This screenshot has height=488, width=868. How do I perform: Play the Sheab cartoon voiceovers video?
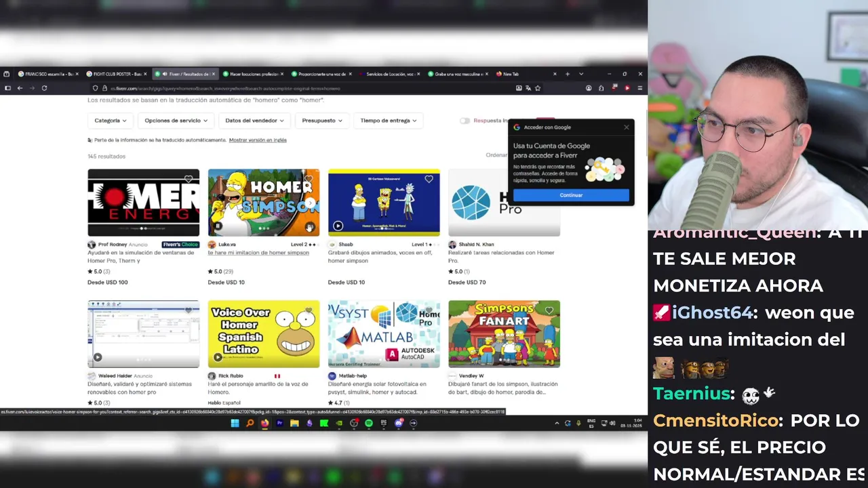tap(338, 226)
